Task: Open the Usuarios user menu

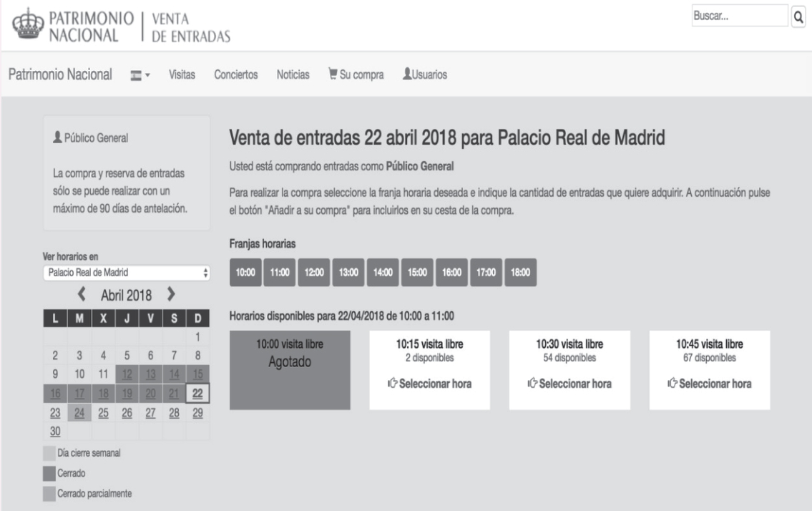Action: pyautogui.click(x=426, y=74)
